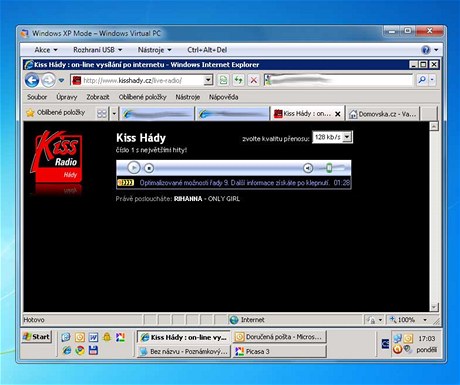Mute the player with the speaker icon
Viewport: 460px width, 385px height.
(308, 168)
